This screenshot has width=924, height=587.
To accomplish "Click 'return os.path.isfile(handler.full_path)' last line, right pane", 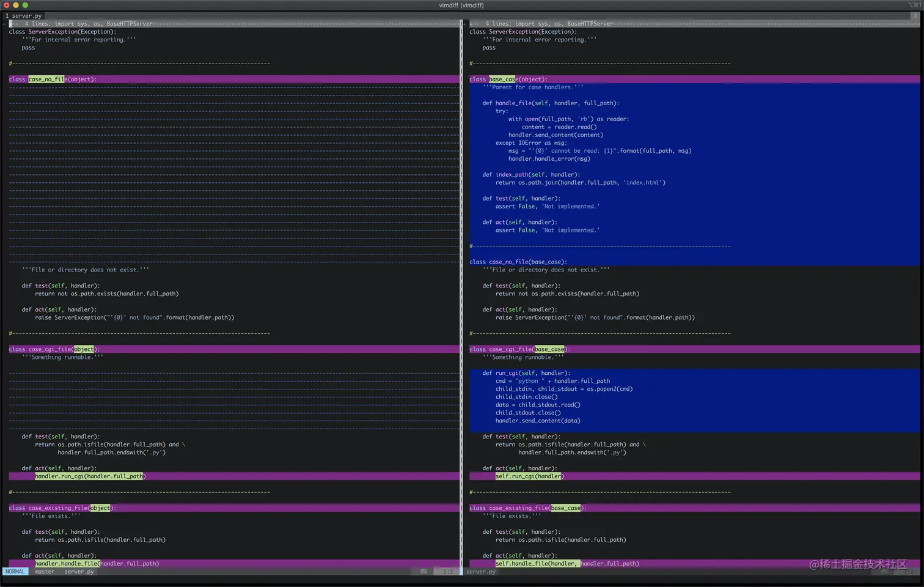I will coord(560,540).
